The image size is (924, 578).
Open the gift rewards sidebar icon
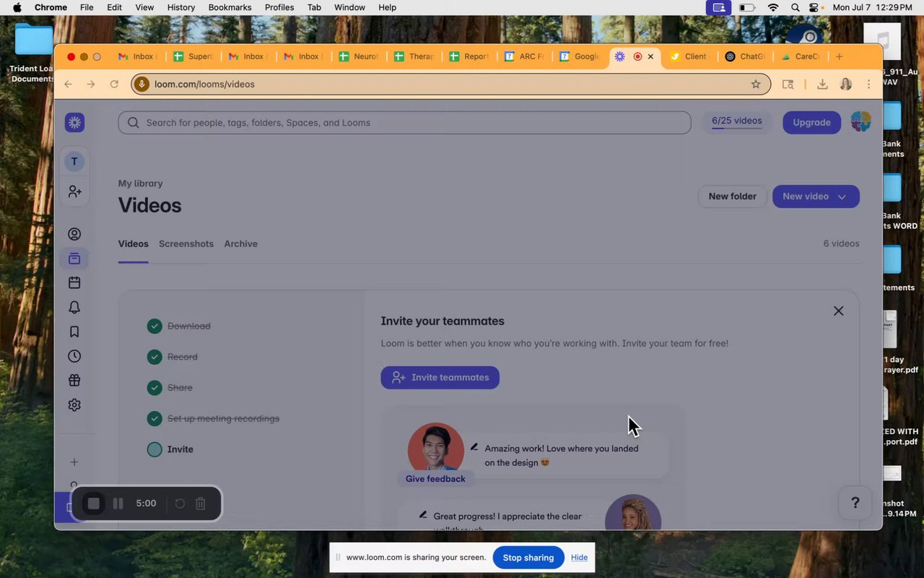click(x=74, y=380)
